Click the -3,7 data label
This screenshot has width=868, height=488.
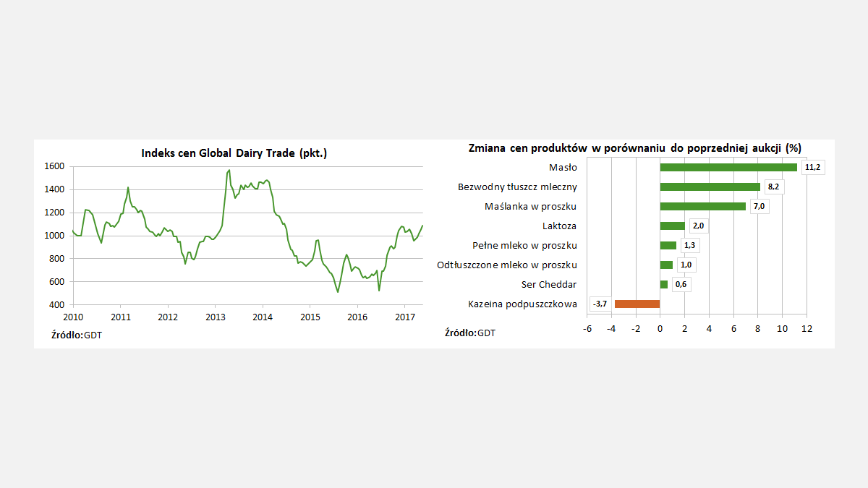click(x=600, y=304)
